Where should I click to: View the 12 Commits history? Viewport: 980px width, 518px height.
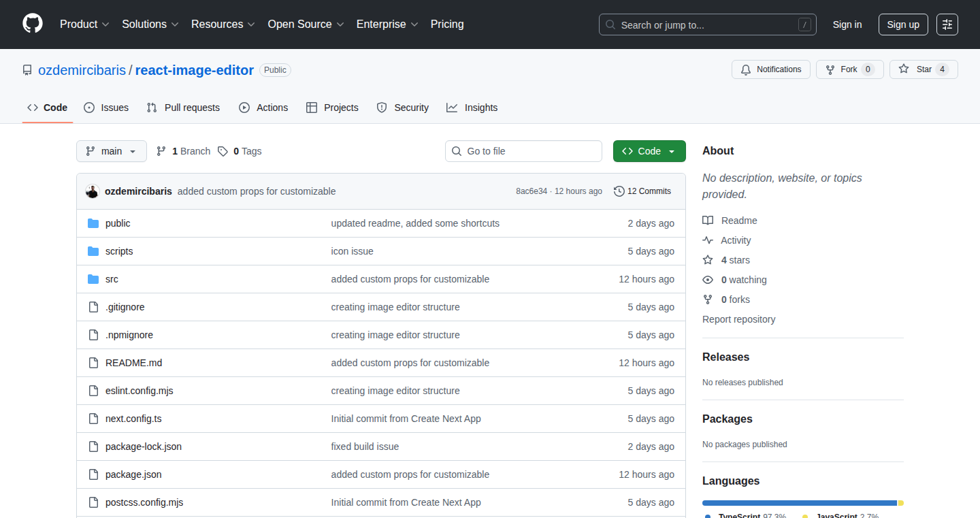point(642,191)
